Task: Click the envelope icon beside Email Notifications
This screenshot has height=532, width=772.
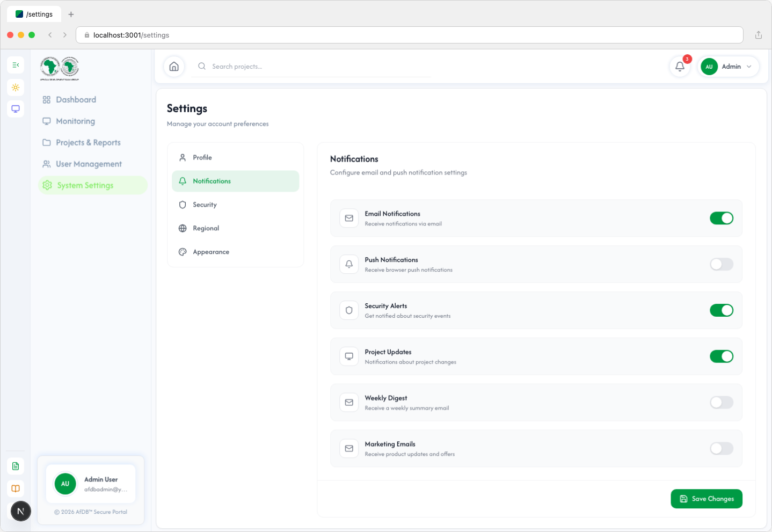Action: pos(349,218)
